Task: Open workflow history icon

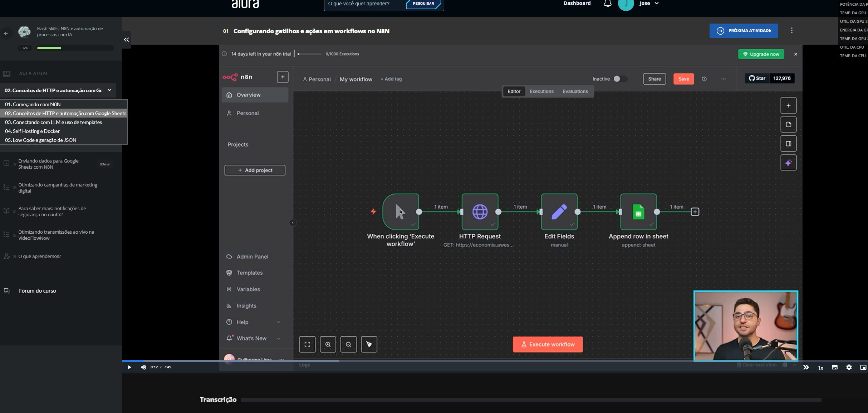Action: tap(704, 79)
